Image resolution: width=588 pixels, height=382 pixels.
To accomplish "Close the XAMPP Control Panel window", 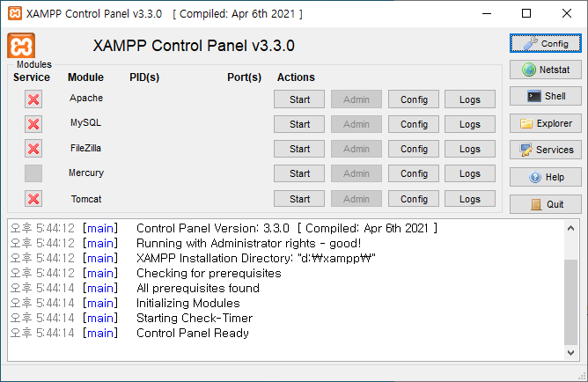I will pos(567,13).
